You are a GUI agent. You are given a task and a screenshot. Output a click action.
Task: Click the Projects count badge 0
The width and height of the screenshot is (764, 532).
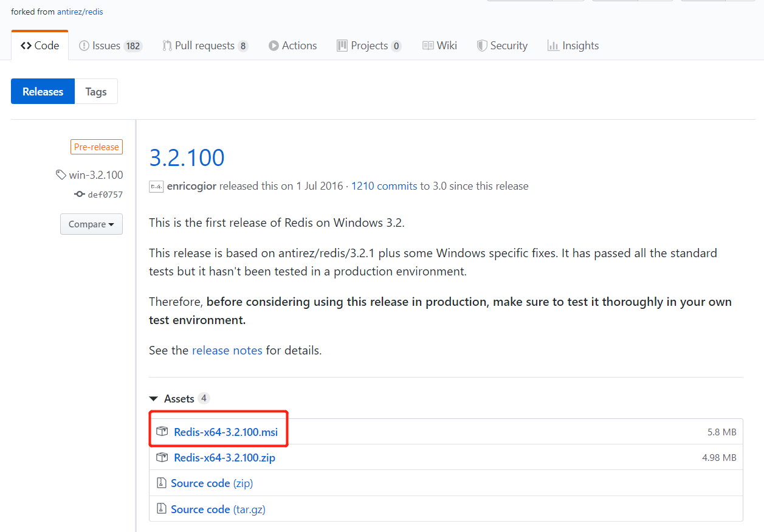[396, 46]
